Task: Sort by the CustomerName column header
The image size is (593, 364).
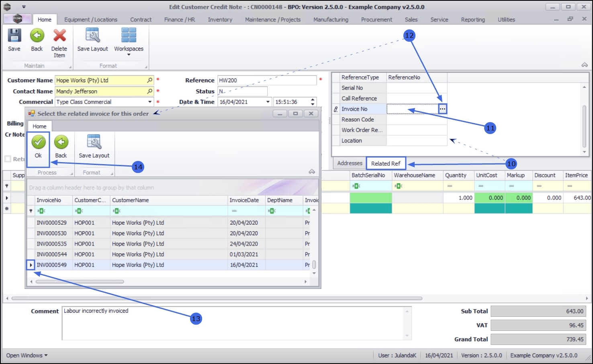Action: [x=169, y=200]
